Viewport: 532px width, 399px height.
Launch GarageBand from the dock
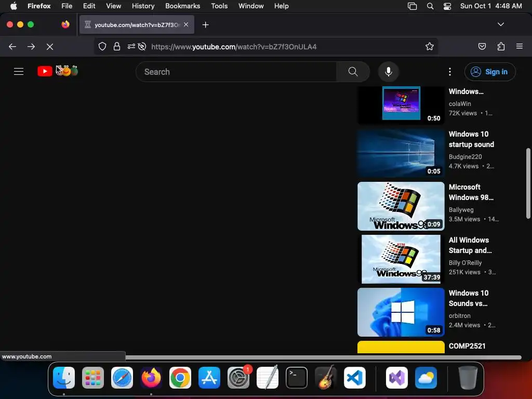click(x=326, y=378)
